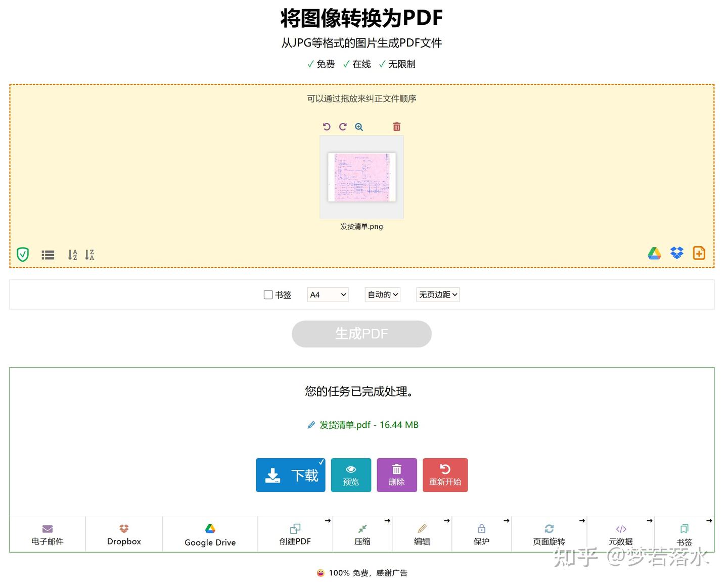Add file from Google Drive in upload area
728x586 pixels.
(x=654, y=253)
